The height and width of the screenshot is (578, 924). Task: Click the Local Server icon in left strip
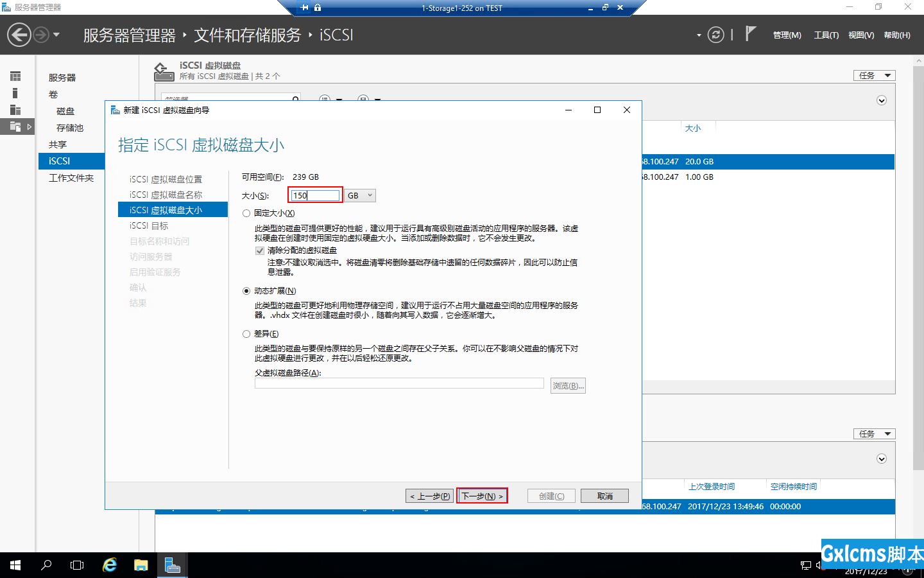(x=15, y=93)
